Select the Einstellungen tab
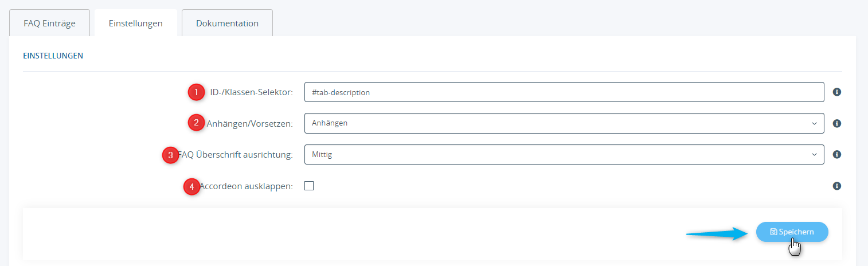 [x=136, y=24]
